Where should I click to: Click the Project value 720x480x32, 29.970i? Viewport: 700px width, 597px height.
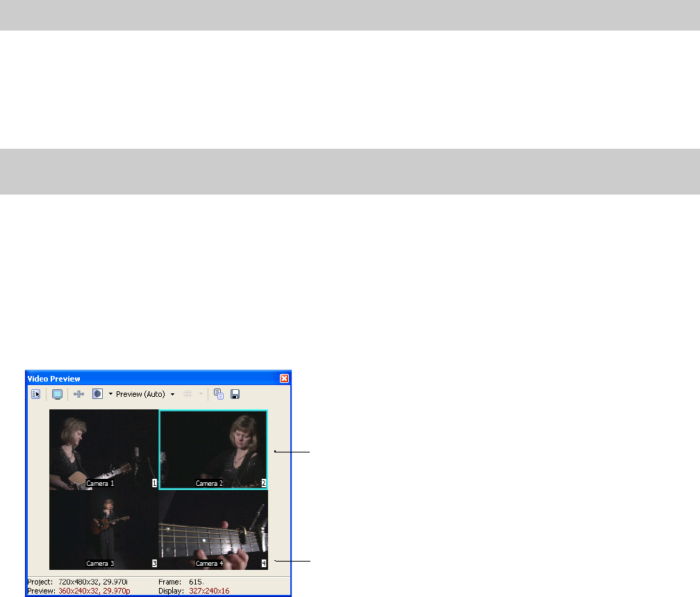click(93, 582)
